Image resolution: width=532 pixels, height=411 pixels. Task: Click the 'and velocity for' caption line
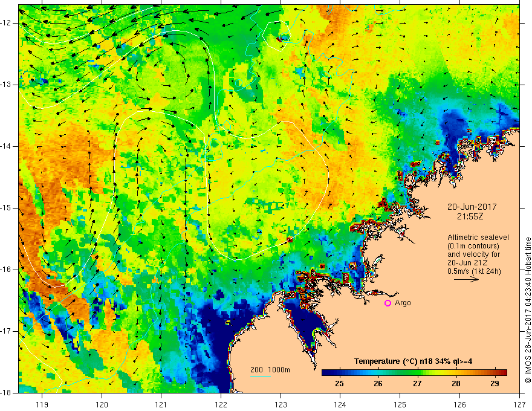click(x=473, y=254)
